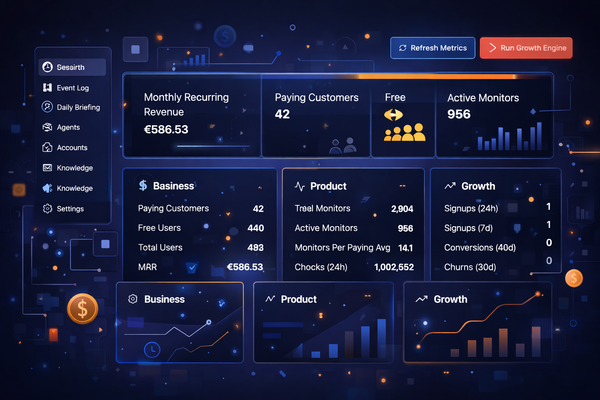Click the clock icon in Business chart
Image resolution: width=600 pixels, height=400 pixels.
point(152,349)
